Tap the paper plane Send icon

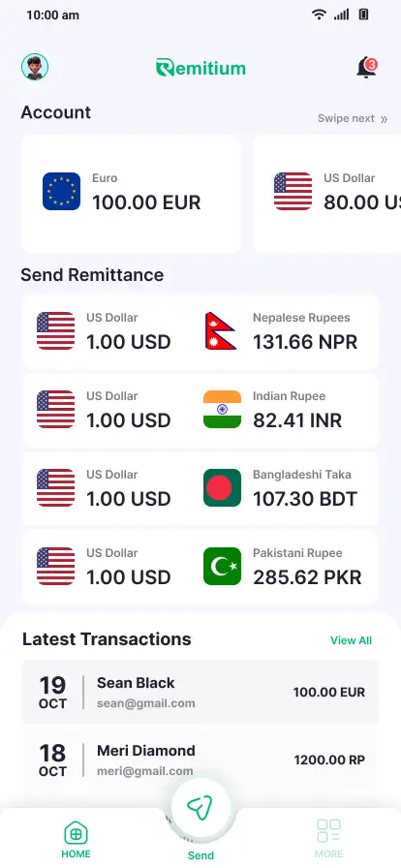pos(200,807)
